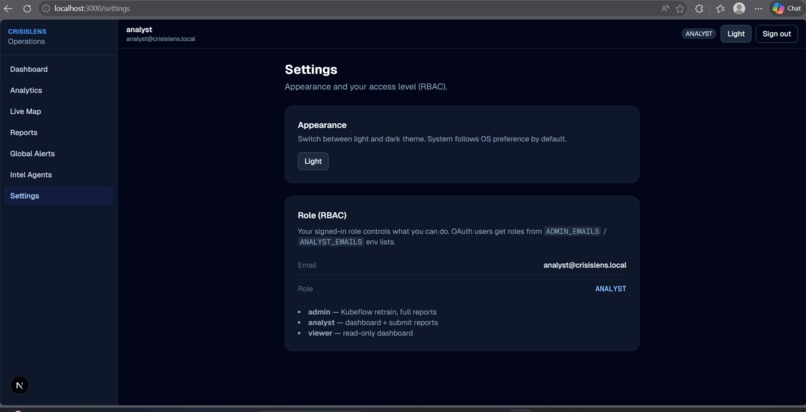The height and width of the screenshot is (412, 806).
Task: Click the Email field label
Action: [307, 266]
